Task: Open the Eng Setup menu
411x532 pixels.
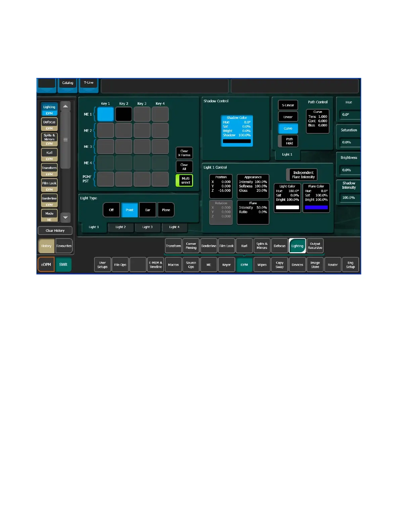Action: pos(351,265)
